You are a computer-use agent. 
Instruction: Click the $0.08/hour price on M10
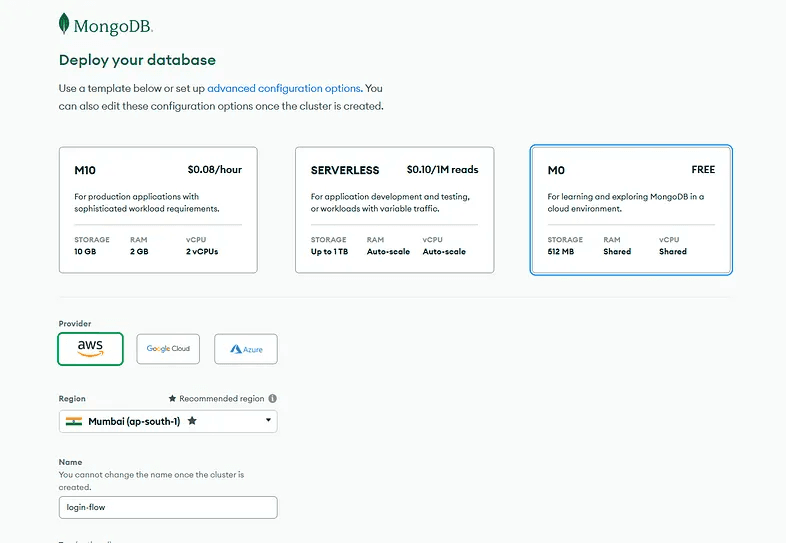pyautogui.click(x=215, y=169)
